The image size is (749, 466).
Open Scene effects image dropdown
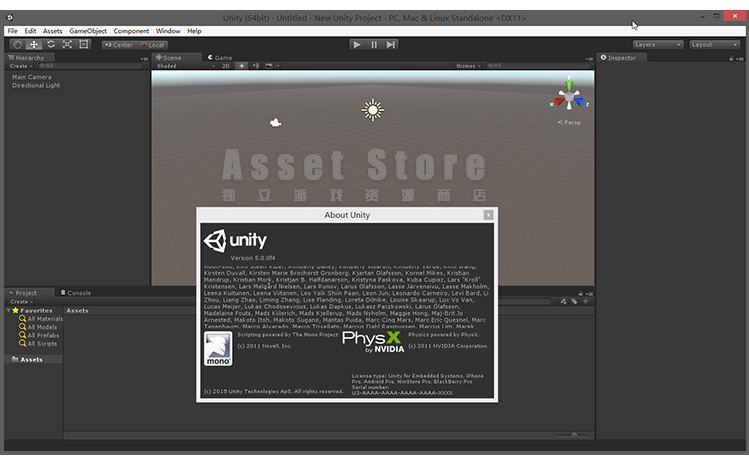(271, 66)
